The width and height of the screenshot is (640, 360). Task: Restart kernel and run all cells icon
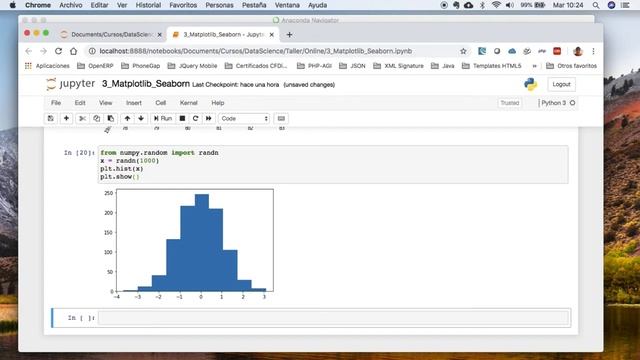click(209, 118)
